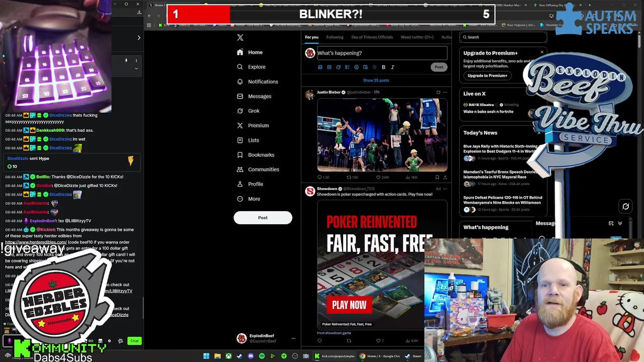
Task: Open Grok in X sidebar
Action: 248,111
